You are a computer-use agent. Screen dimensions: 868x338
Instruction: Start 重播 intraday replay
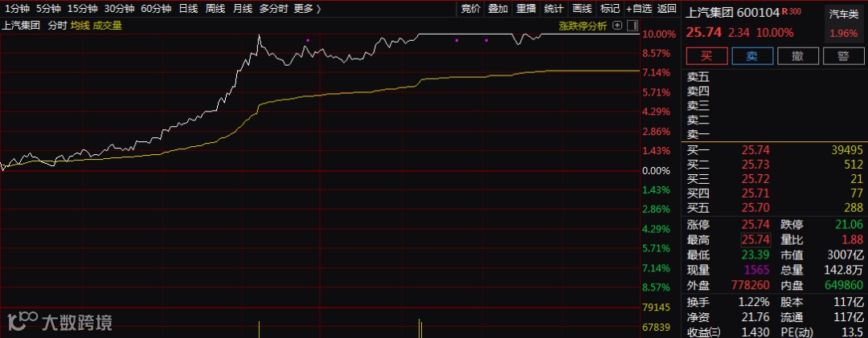pyautogui.click(x=526, y=8)
